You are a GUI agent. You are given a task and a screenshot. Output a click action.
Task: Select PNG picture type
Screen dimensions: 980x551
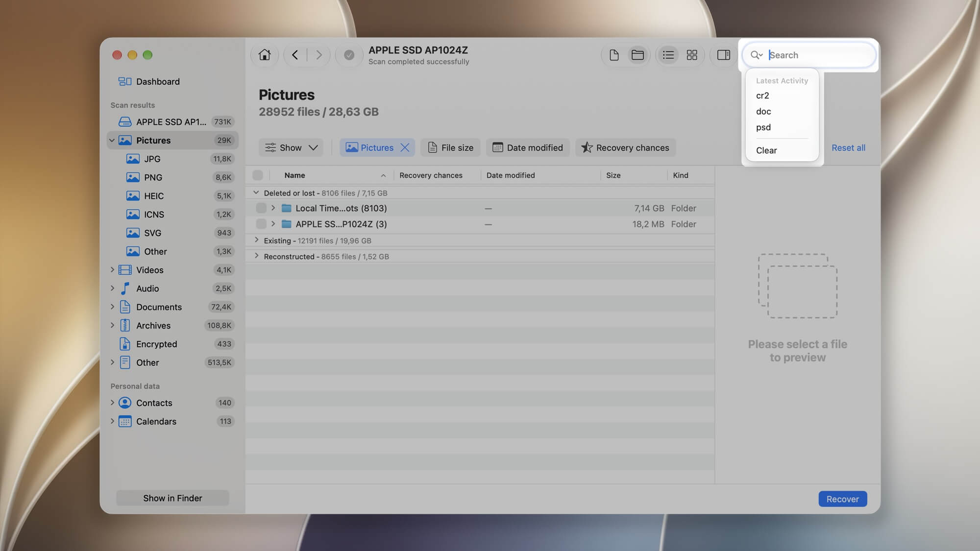tap(172, 177)
